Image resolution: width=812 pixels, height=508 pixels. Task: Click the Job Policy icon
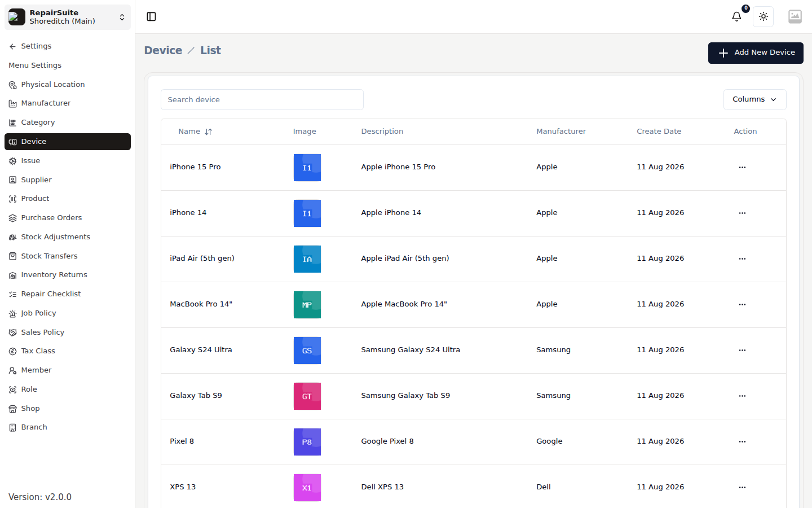pyautogui.click(x=12, y=313)
